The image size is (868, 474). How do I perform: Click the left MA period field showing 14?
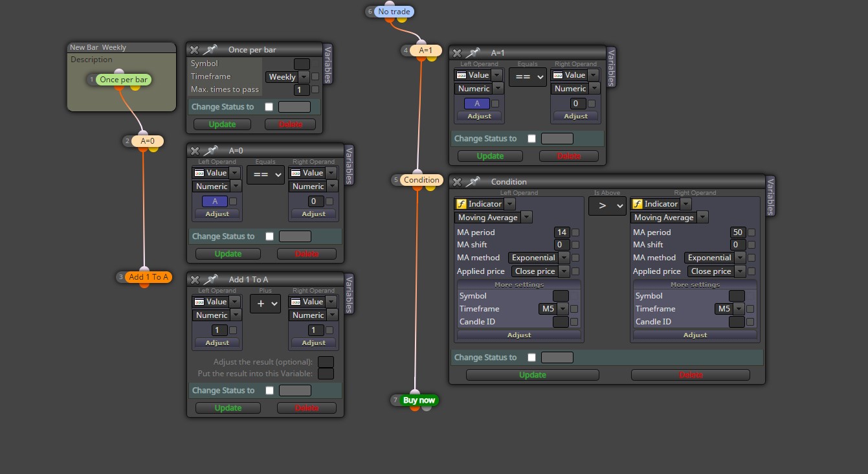tap(562, 232)
